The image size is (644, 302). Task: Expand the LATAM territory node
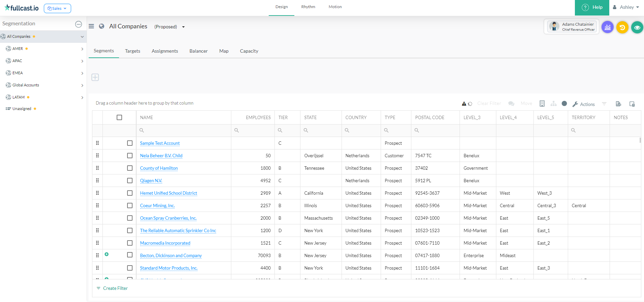(82, 98)
